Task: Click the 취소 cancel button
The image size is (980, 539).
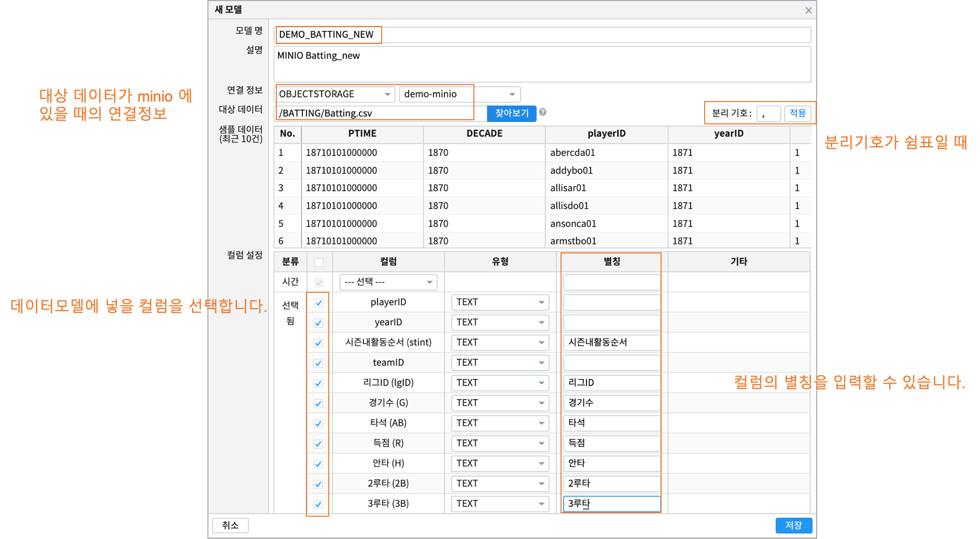Action: tap(230, 526)
